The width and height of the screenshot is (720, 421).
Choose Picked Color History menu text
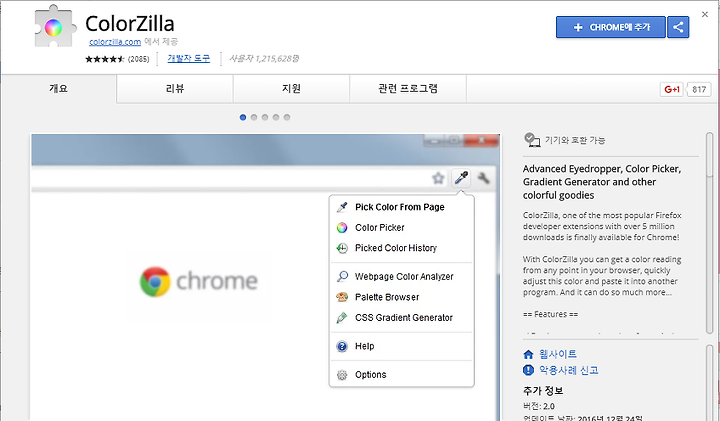[x=396, y=248]
